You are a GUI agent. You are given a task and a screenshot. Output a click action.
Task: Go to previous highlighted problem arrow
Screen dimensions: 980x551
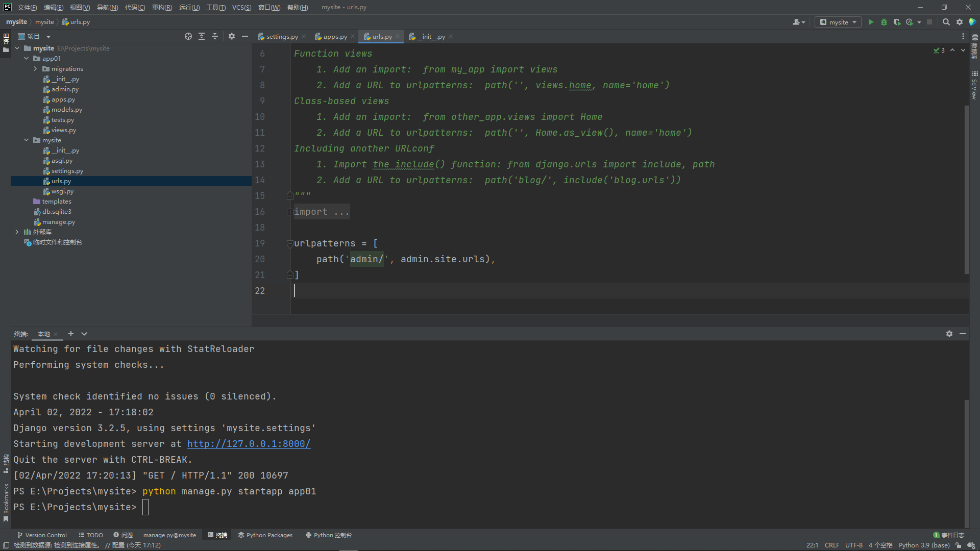[952, 50]
